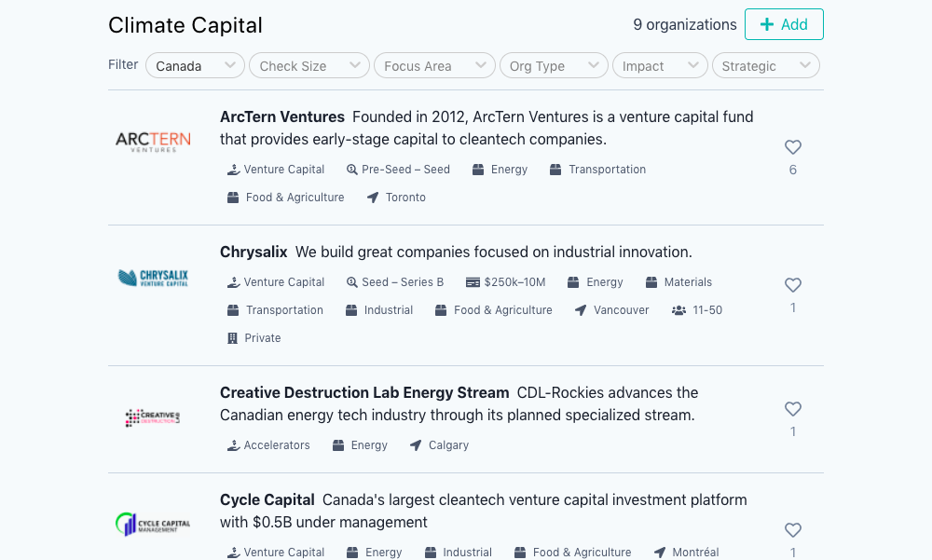932x560 pixels.
Task: Click the ArcTern Ventures logo thumbnail
Action: coord(154,142)
